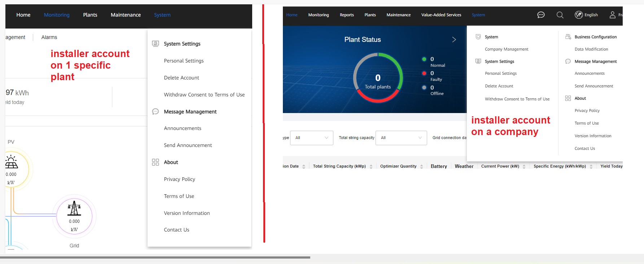
Task: Click the search magnifier icon
Action: 560,15
